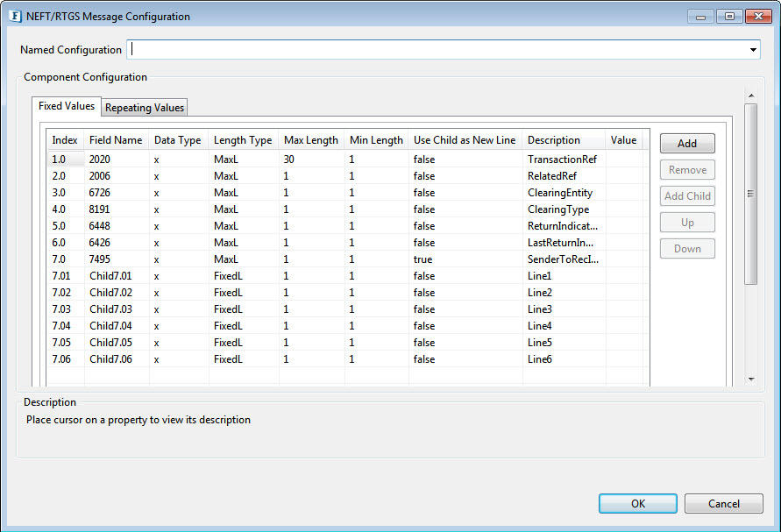Screen dimensions: 781x532
Task: Click the Length Type column header
Action: [243, 140]
